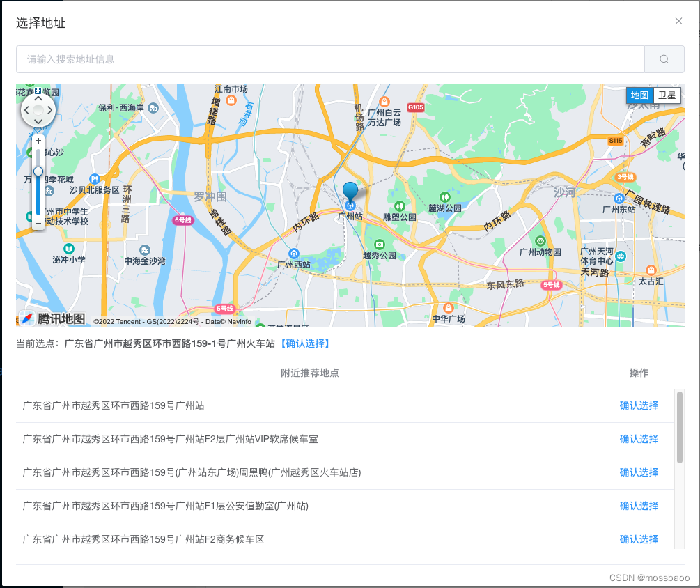Click the 广州西站 metro station icon
Screen dimensions: 700x588
293,254
